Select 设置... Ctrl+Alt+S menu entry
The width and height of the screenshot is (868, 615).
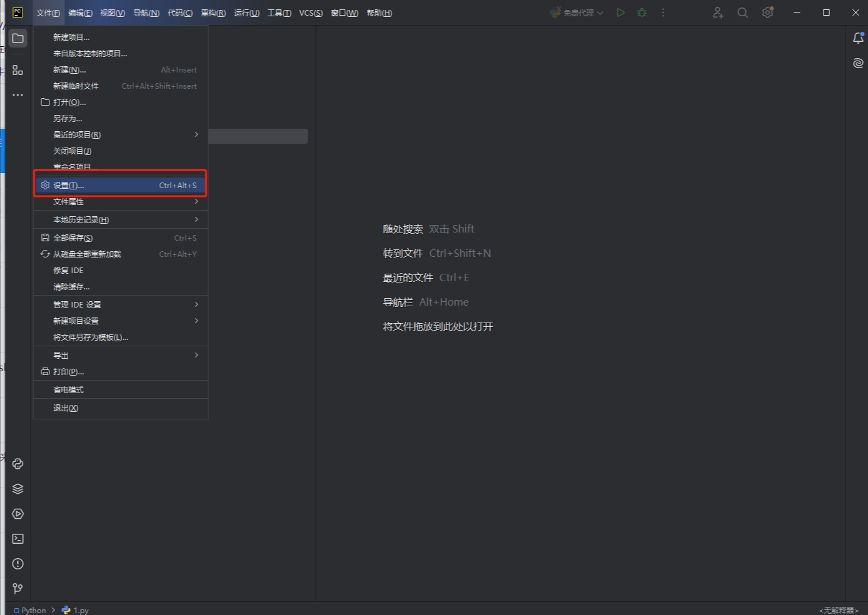point(121,185)
